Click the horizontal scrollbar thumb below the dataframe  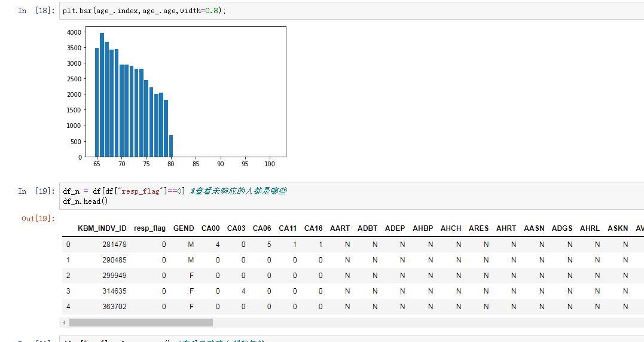[x=141, y=323]
